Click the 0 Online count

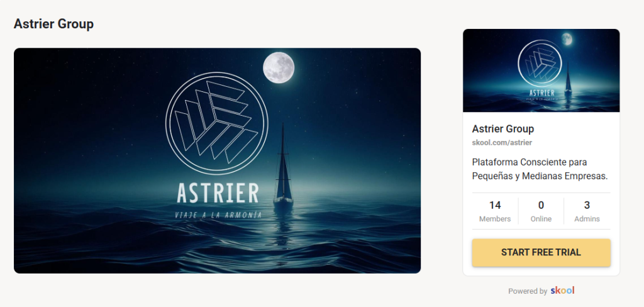(x=541, y=211)
